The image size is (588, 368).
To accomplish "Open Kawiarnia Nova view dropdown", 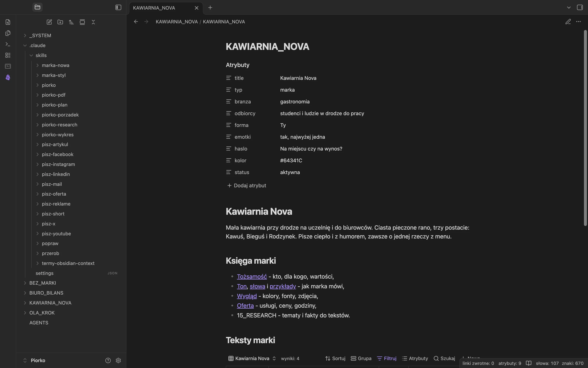I will (252, 358).
